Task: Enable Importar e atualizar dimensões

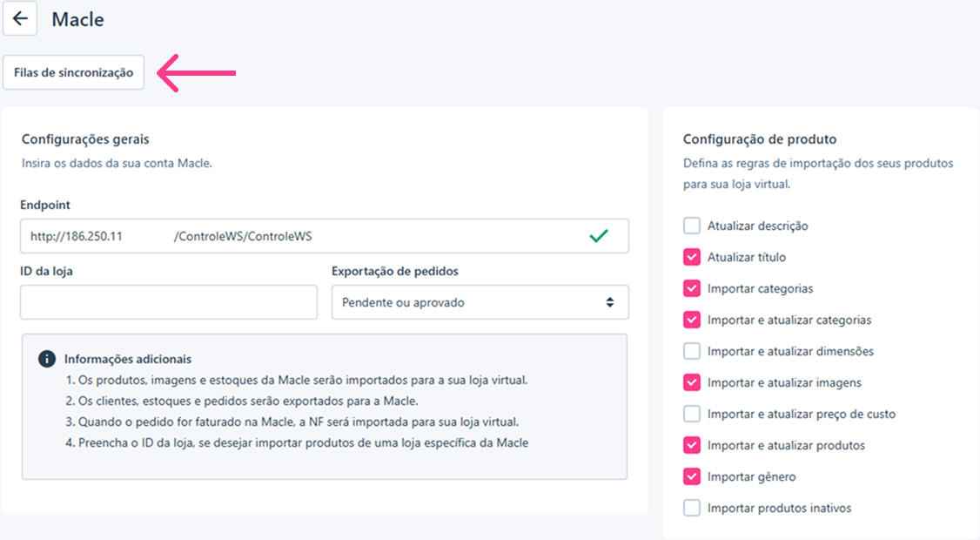Action: [692, 350]
